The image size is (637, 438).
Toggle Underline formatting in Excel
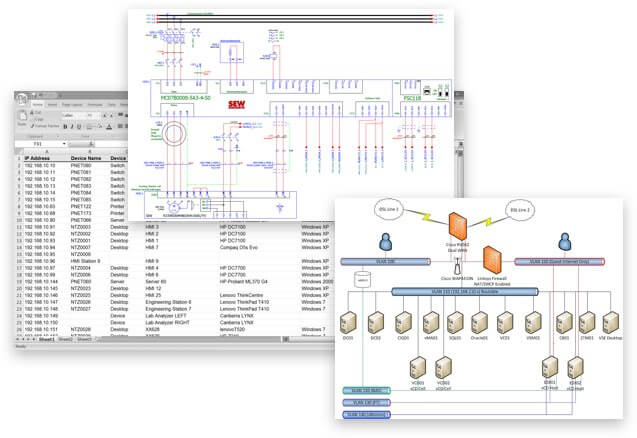79,127
